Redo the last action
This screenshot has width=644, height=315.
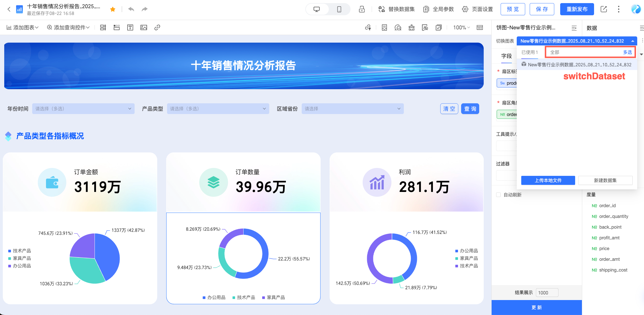point(144,9)
